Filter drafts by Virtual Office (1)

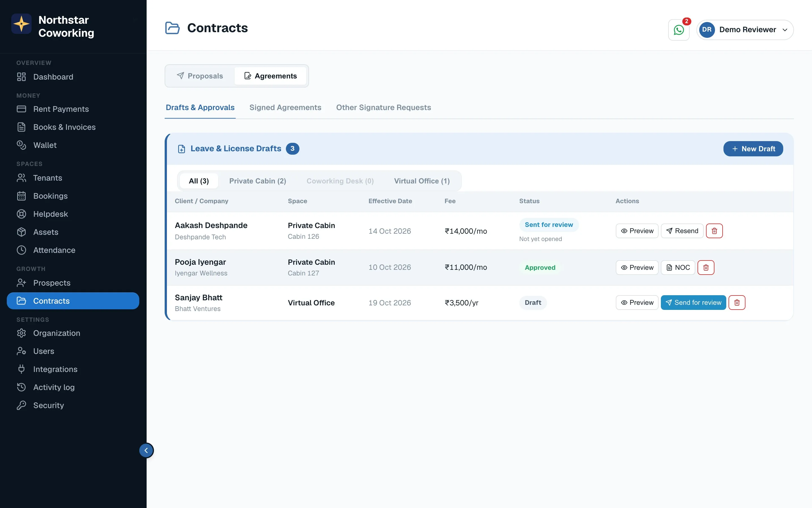tap(422, 181)
